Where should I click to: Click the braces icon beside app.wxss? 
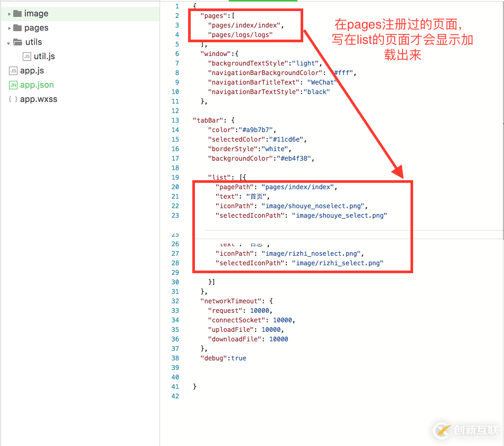pos(13,99)
